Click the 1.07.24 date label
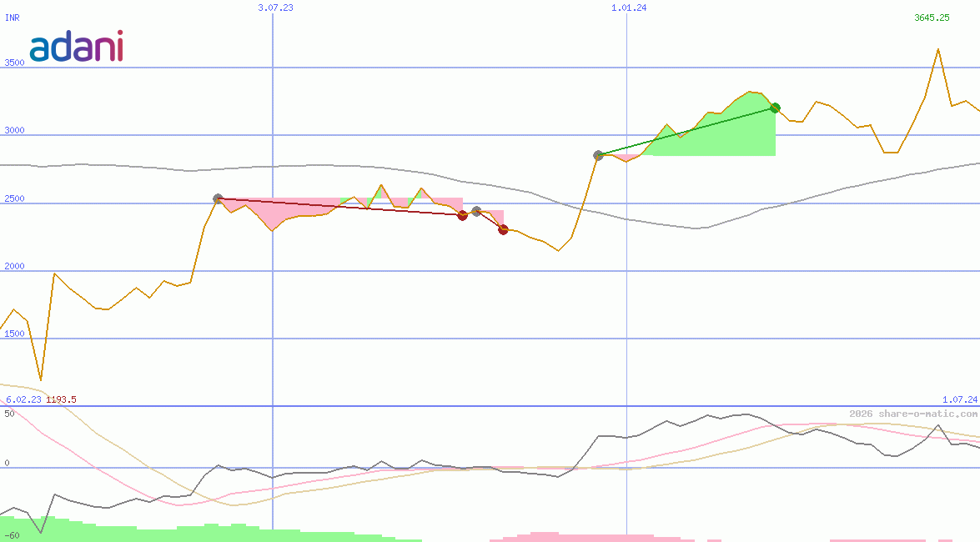 (954, 399)
